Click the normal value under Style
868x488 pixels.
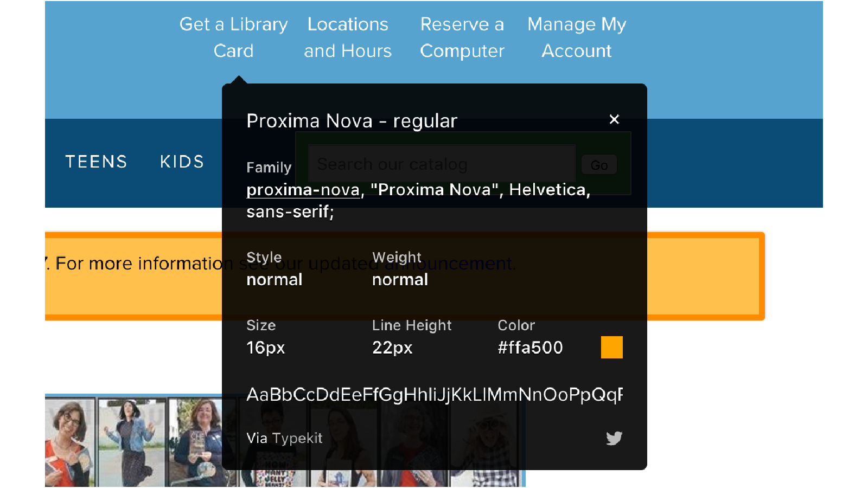(x=275, y=280)
